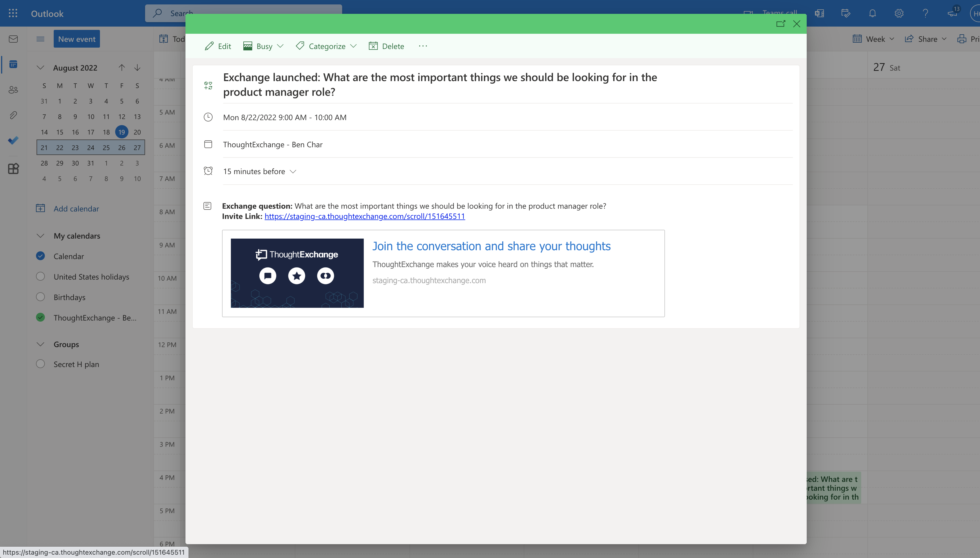Collapse Groups section

(x=40, y=344)
